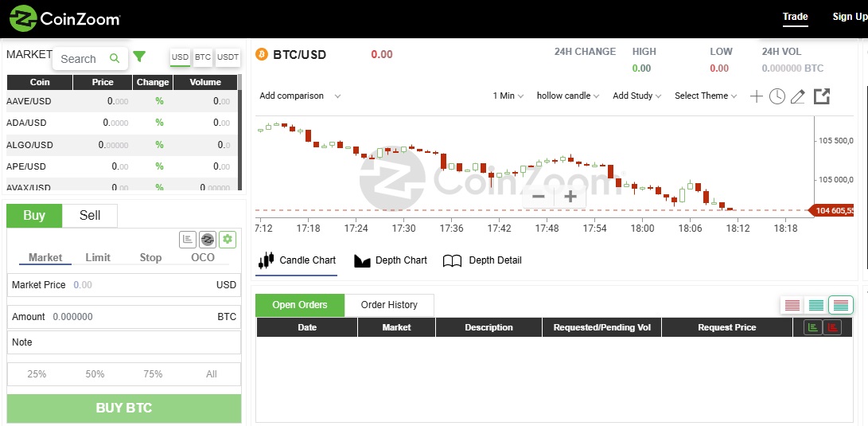The image size is (868, 426).
Task: Open the clock timezone settings icon
Action: pyautogui.click(x=777, y=96)
